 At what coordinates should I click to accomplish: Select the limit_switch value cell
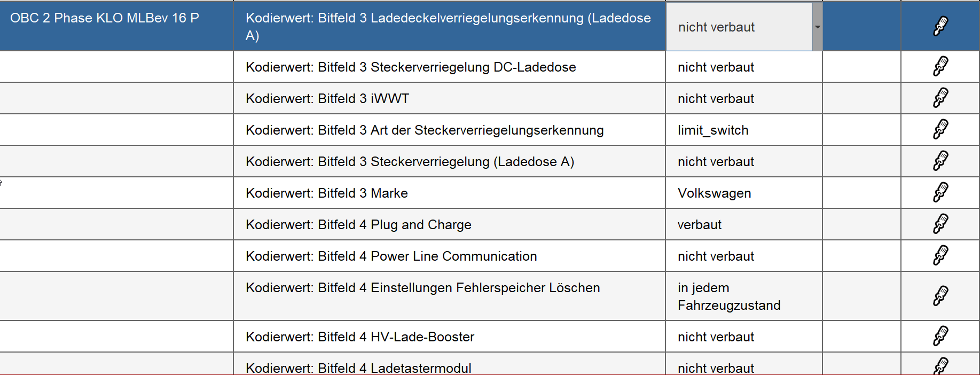[x=713, y=130]
